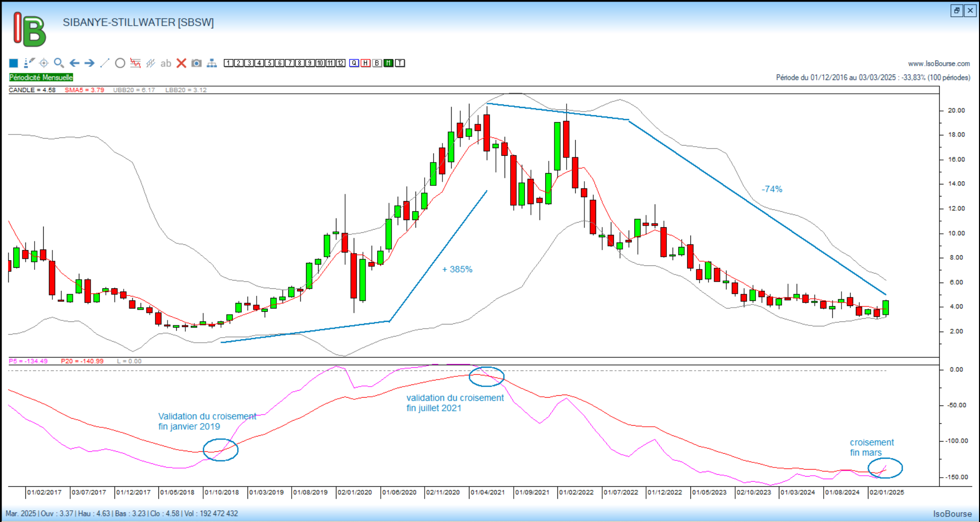Click the 'P20 = -140.99' indicator label
980x522 pixels.
[82, 361]
